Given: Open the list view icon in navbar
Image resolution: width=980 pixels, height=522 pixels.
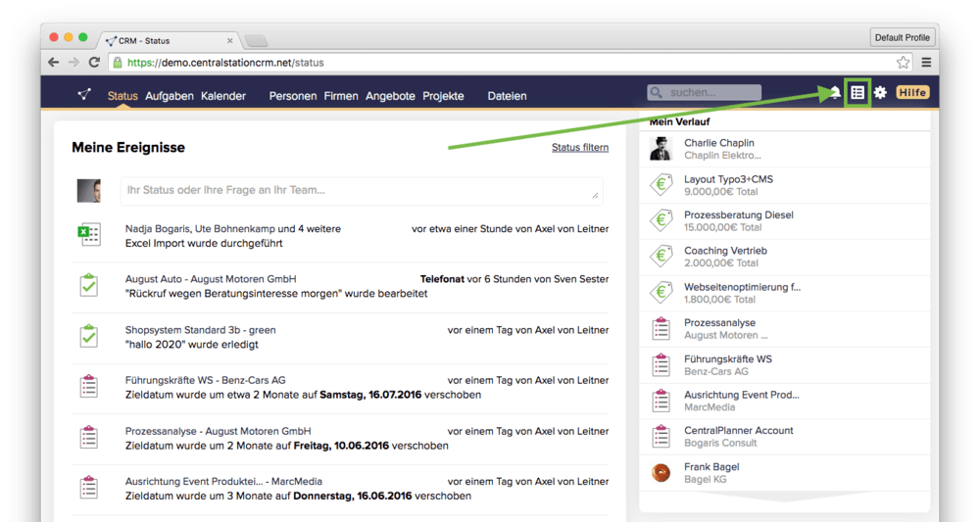Looking at the screenshot, I should 857,93.
